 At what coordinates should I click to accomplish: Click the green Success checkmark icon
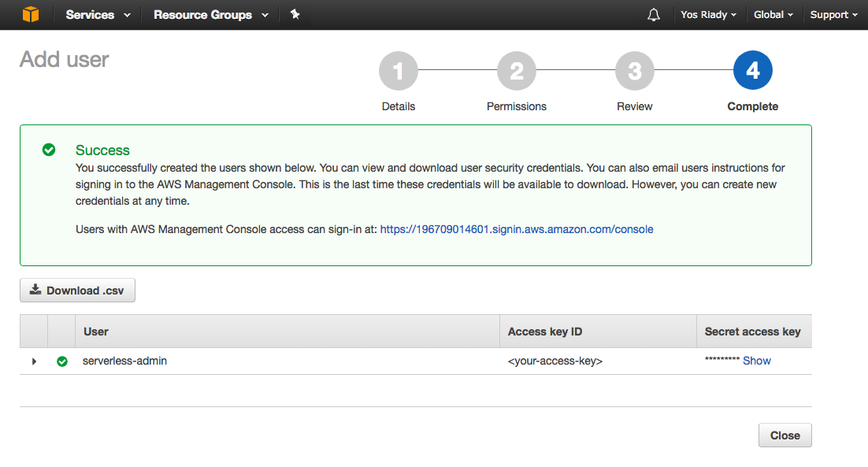click(x=49, y=150)
